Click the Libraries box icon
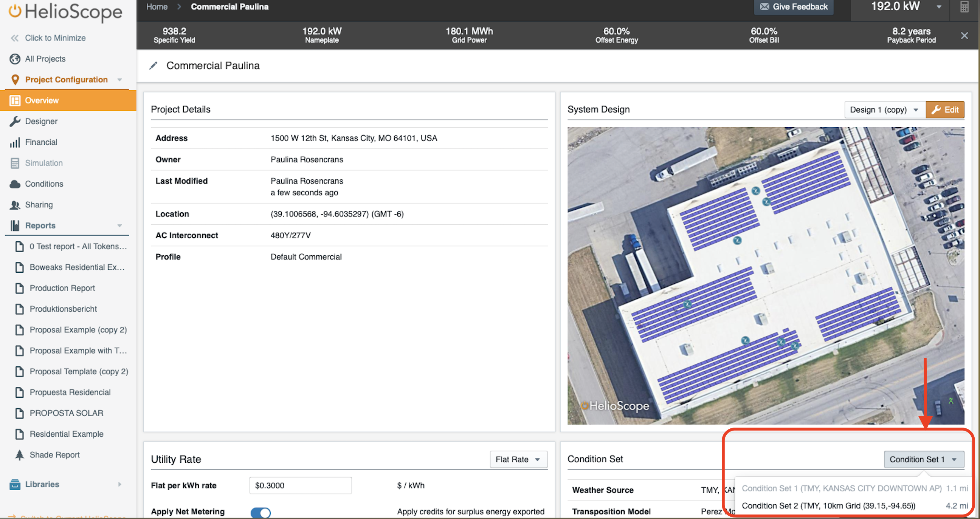The height and width of the screenshot is (519, 980). coord(15,484)
